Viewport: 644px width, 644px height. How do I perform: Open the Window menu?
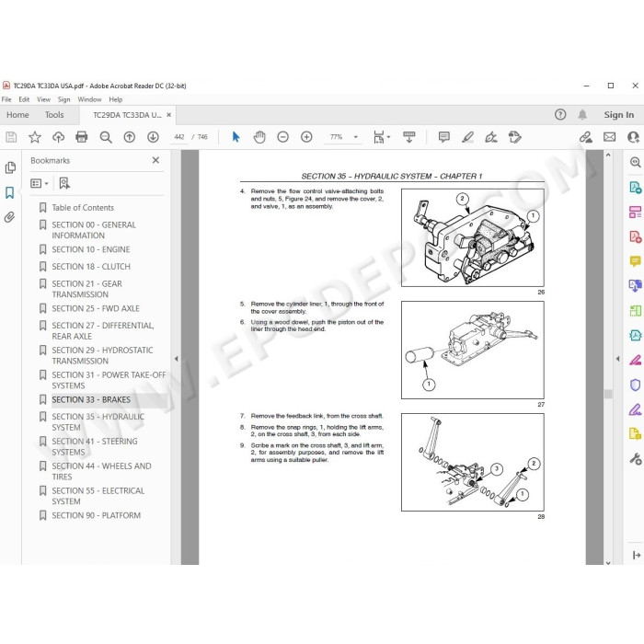(89, 99)
